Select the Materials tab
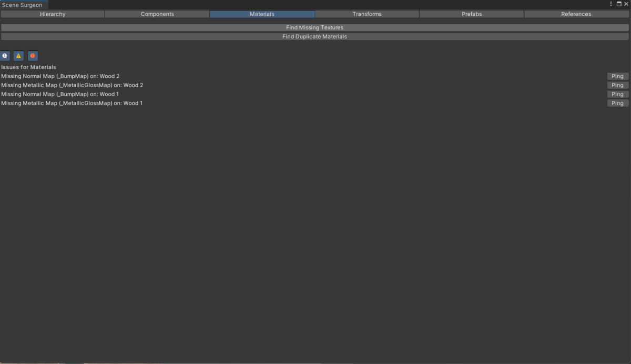Viewport: 631px width, 364px height. [x=262, y=14]
